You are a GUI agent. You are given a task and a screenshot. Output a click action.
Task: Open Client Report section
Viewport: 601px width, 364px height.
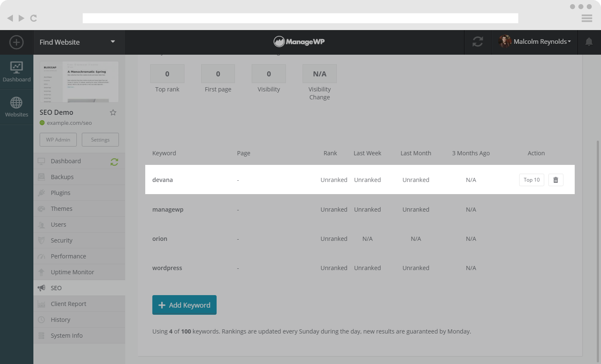coord(79,304)
